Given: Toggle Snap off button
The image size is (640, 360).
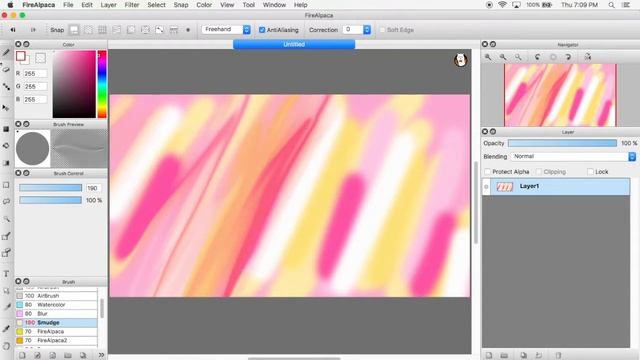Looking at the screenshot, I should pos(74,30).
